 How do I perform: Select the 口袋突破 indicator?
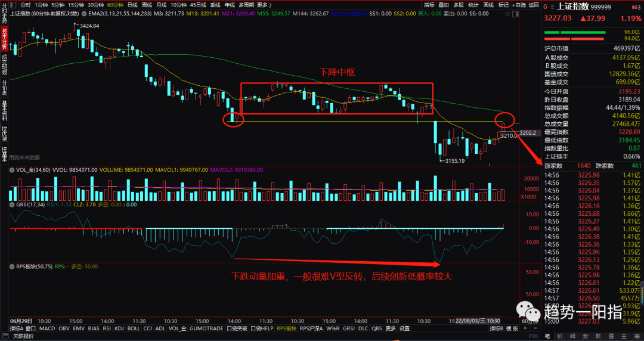click(237, 328)
